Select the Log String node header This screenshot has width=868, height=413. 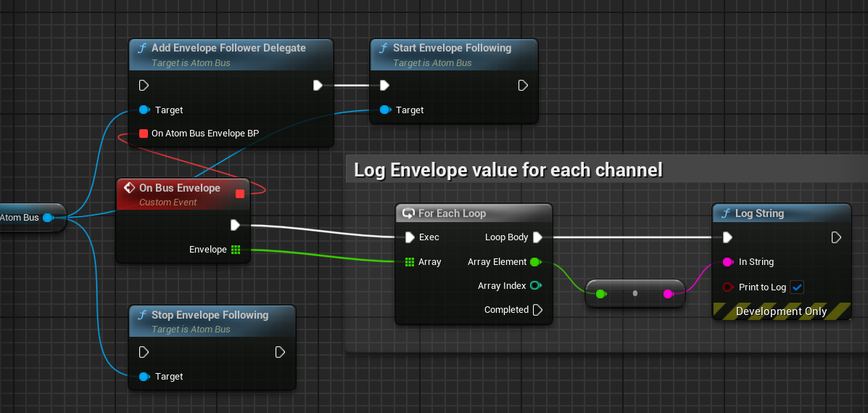[x=759, y=213]
